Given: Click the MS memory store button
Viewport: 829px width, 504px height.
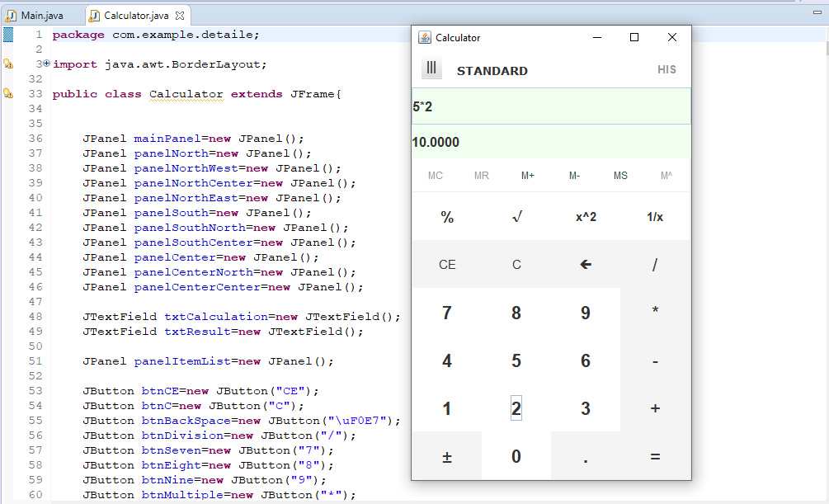Looking at the screenshot, I should [620, 176].
